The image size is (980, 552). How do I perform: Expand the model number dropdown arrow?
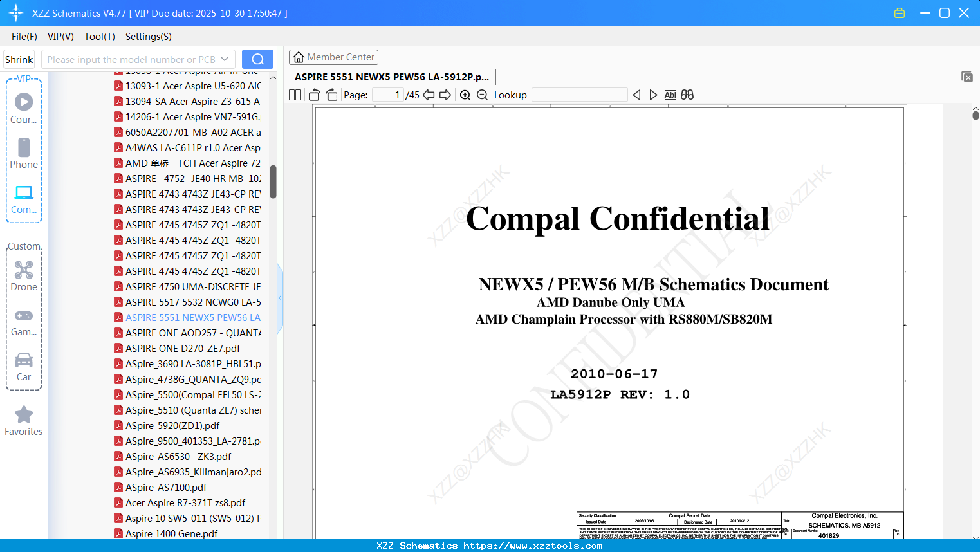point(225,59)
